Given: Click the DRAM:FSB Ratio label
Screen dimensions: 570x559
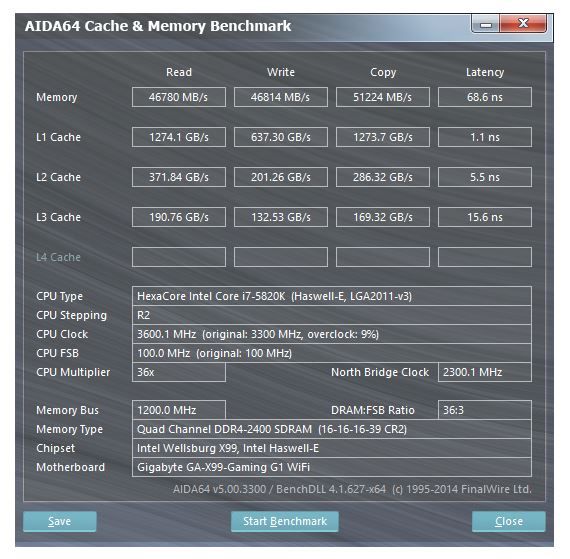Looking at the screenshot, I should coord(373,410).
